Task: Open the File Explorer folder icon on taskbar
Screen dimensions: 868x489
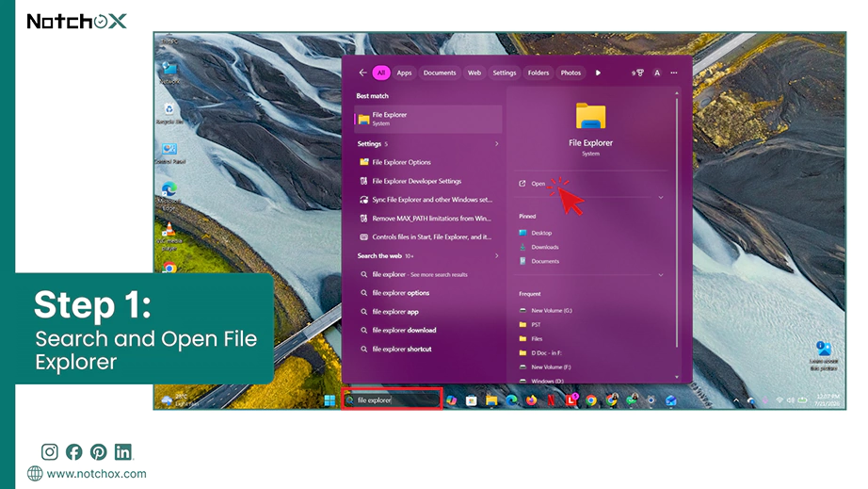Action: point(491,400)
